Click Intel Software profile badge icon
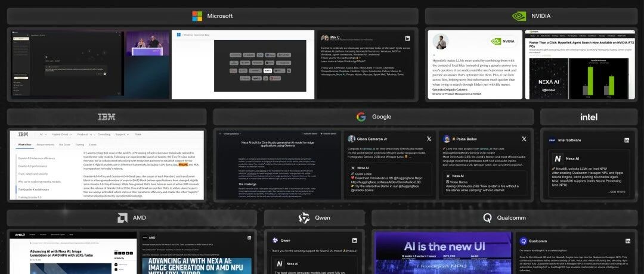This screenshot has height=274, width=644. pyautogui.click(x=552, y=141)
